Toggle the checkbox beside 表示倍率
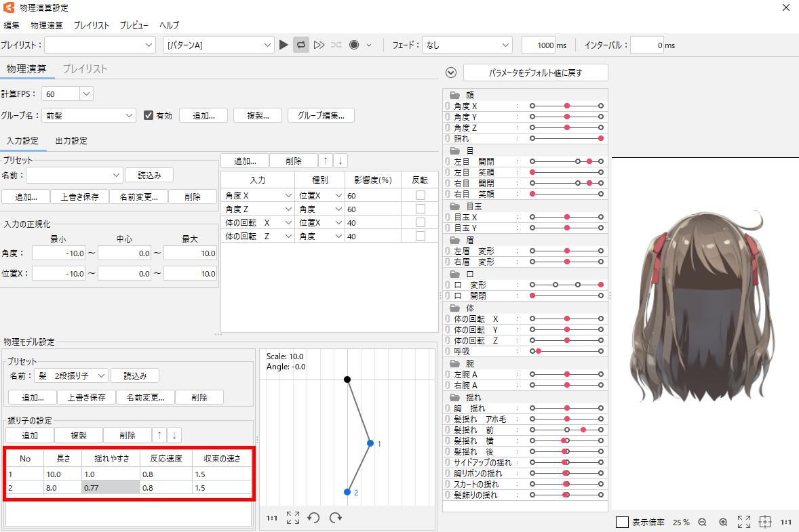799x532 pixels. pos(622,523)
